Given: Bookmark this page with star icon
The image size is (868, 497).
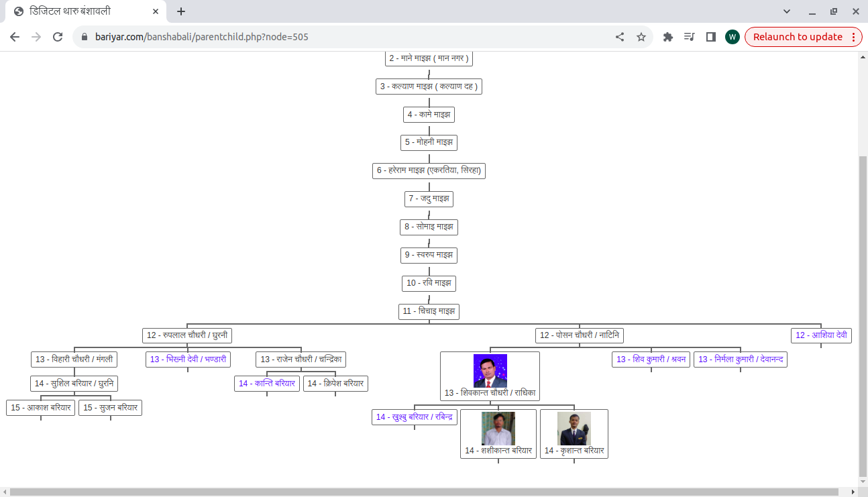Looking at the screenshot, I should click(x=641, y=37).
